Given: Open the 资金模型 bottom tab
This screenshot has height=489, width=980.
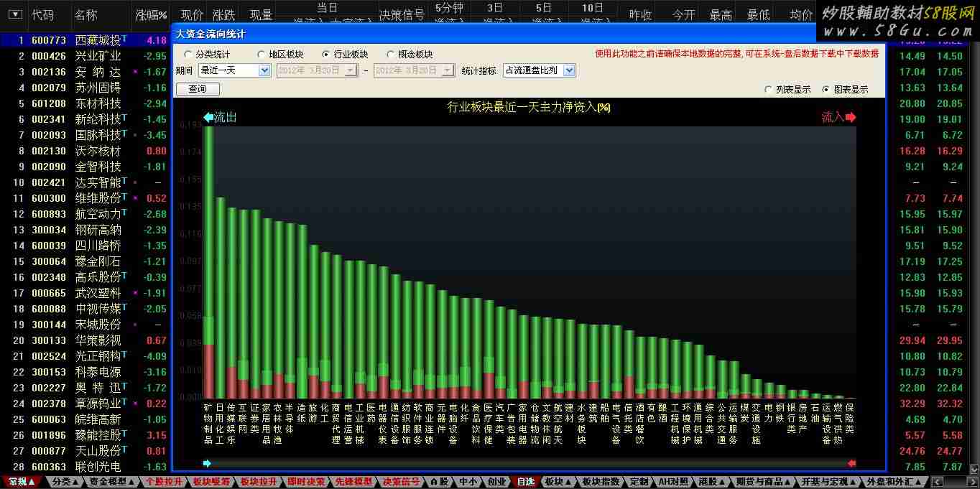Looking at the screenshot, I should (112, 482).
